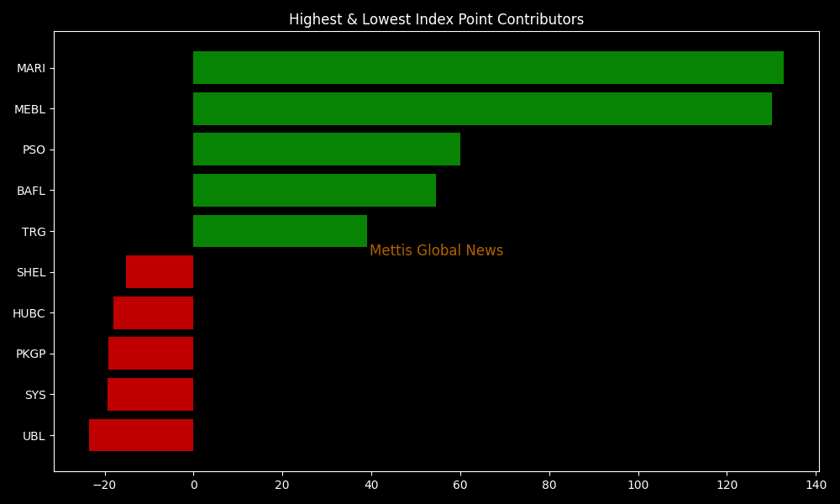Click the red SYS bar
The width and height of the screenshot is (840, 504).
click(x=150, y=394)
